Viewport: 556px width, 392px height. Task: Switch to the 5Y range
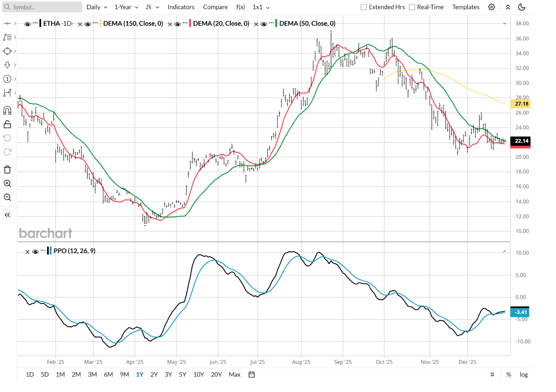[x=182, y=374]
